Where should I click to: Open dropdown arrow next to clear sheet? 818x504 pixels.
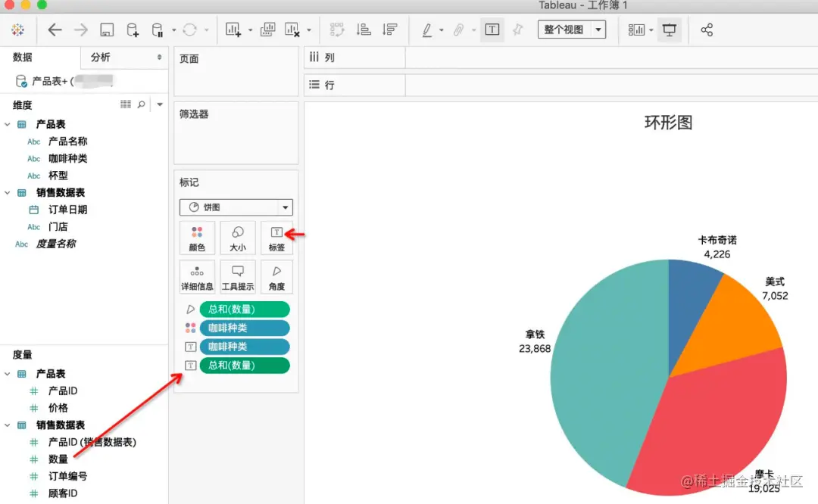(309, 30)
